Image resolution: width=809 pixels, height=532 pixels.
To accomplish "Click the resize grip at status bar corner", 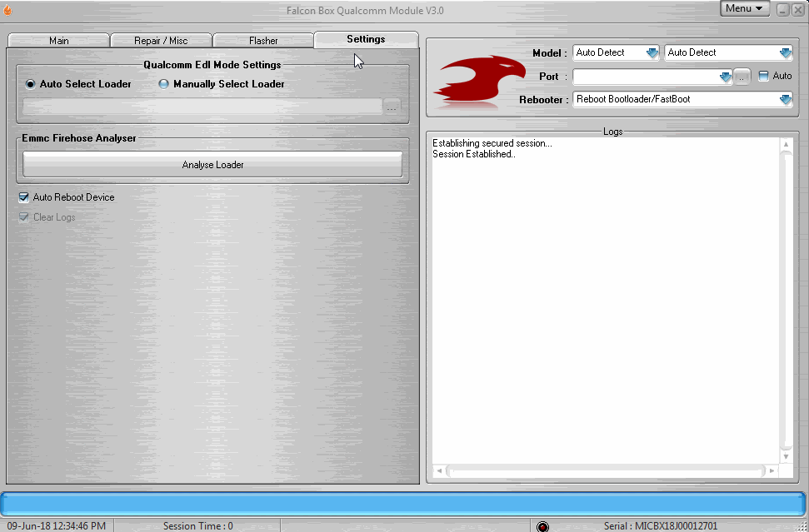I will pyautogui.click(x=801, y=526).
